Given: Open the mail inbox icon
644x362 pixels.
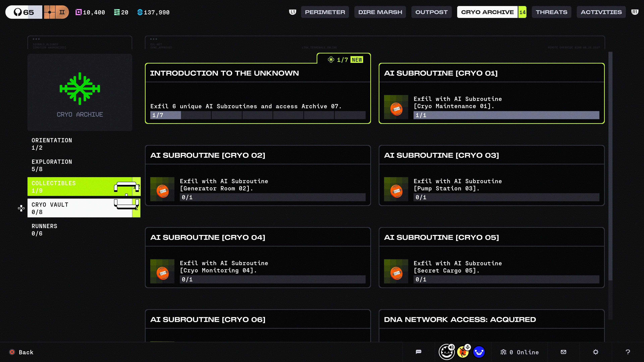Looking at the screenshot, I should 563,352.
